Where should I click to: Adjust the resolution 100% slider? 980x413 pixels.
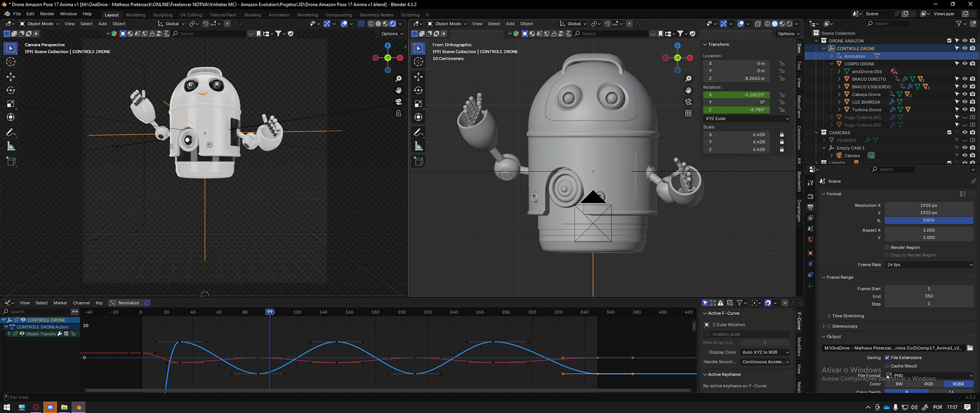pos(929,220)
